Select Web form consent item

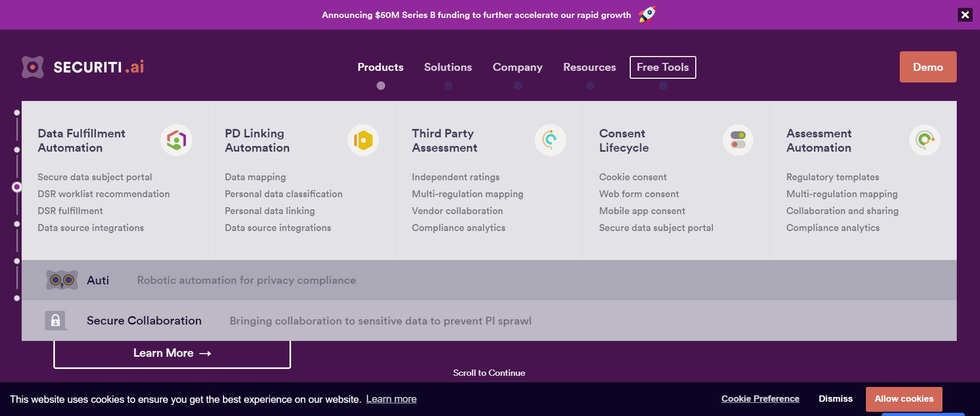(639, 194)
